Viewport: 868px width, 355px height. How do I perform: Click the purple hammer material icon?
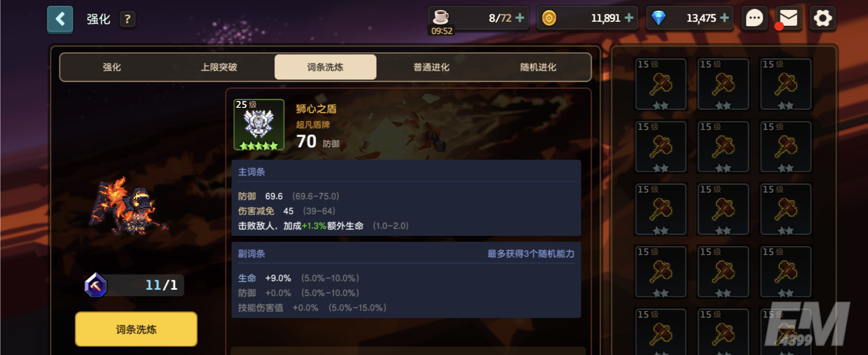(96, 285)
